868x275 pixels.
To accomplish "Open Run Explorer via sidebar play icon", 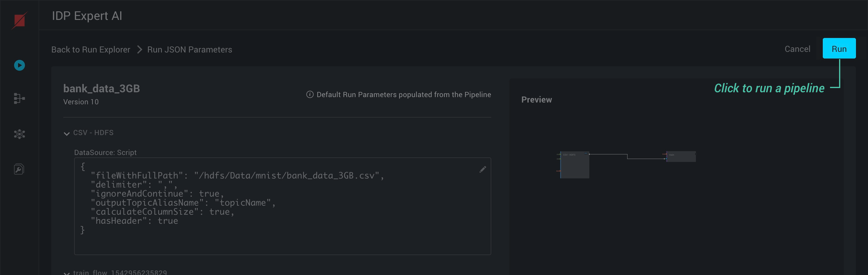I will (19, 65).
